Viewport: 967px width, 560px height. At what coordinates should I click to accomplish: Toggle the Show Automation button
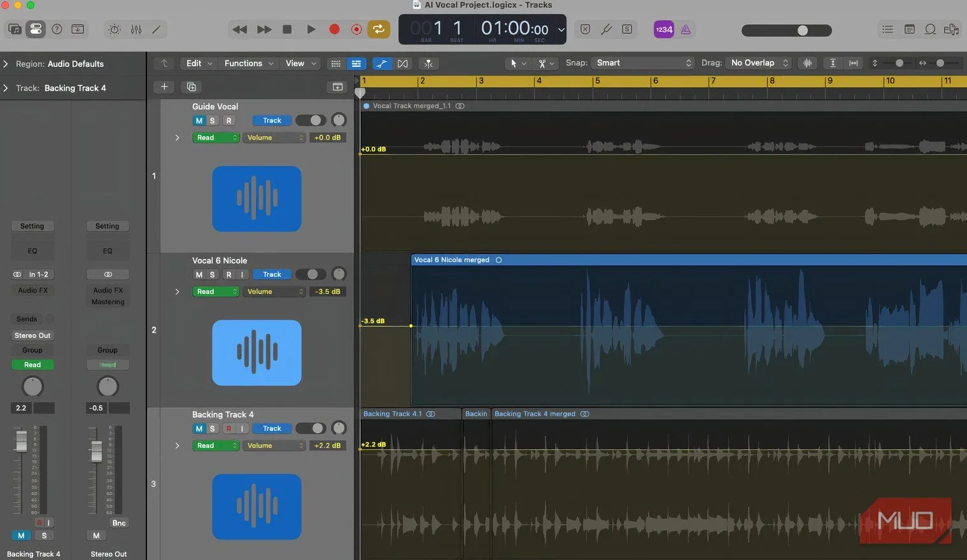coord(382,63)
